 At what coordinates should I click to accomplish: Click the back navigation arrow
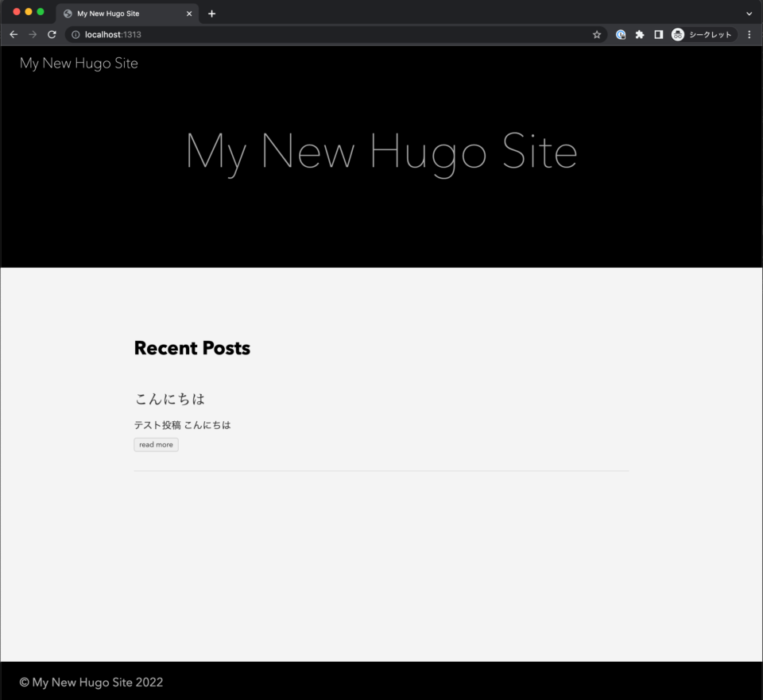(13, 34)
